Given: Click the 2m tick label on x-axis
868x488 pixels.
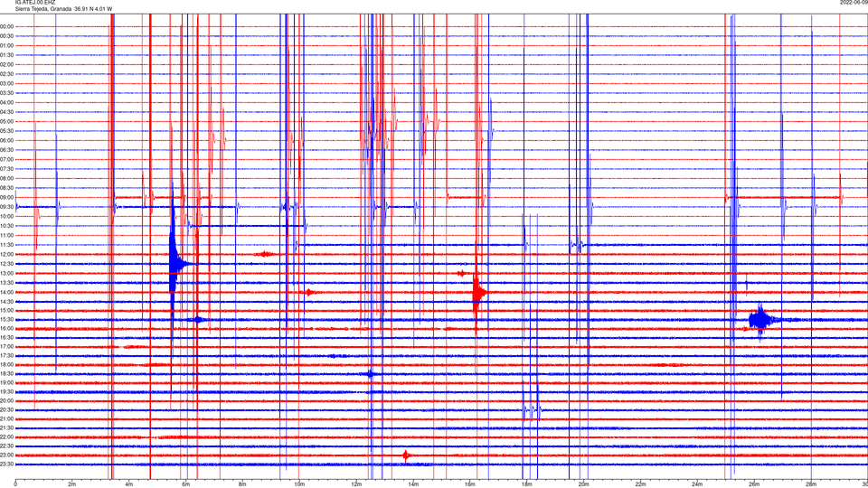Looking at the screenshot, I should (72, 484).
